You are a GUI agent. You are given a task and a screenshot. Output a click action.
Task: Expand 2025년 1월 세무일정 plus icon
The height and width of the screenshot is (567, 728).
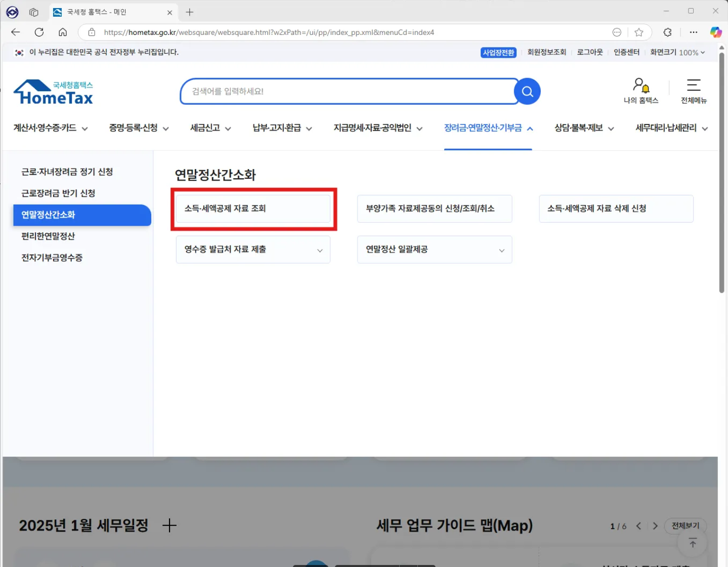pyautogui.click(x=169, y=525)
